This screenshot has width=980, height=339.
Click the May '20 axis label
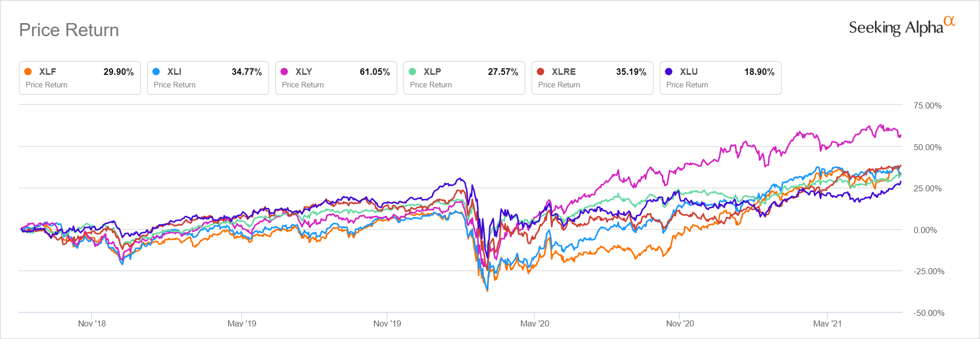tap(535, 323)
